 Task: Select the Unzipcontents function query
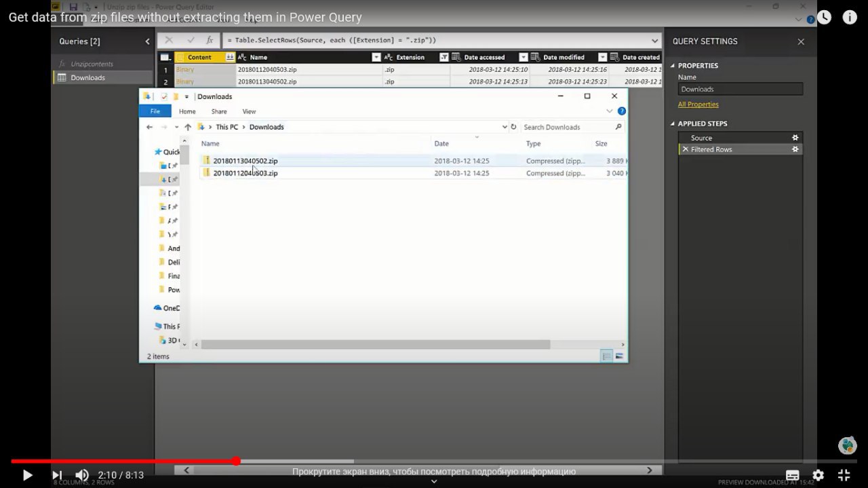pyautogui.click(x=92, y=64)
